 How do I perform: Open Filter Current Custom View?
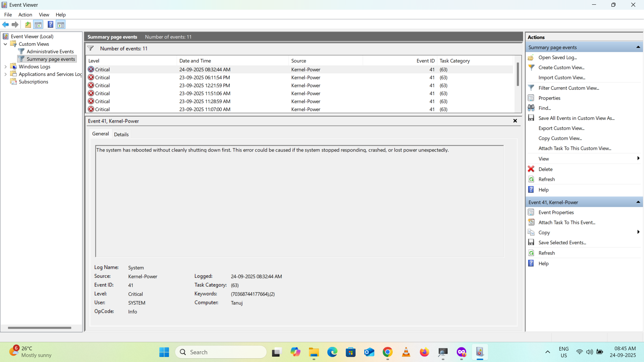569,88
